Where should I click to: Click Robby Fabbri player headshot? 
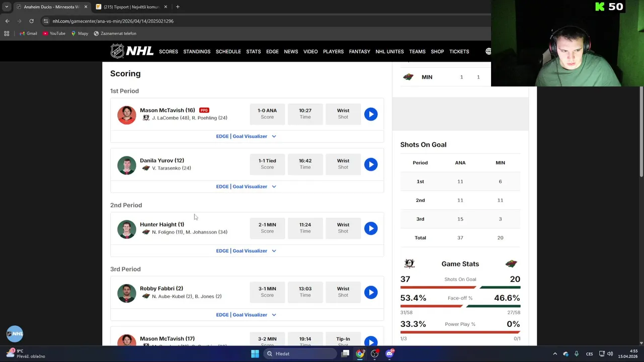[127, 293]
